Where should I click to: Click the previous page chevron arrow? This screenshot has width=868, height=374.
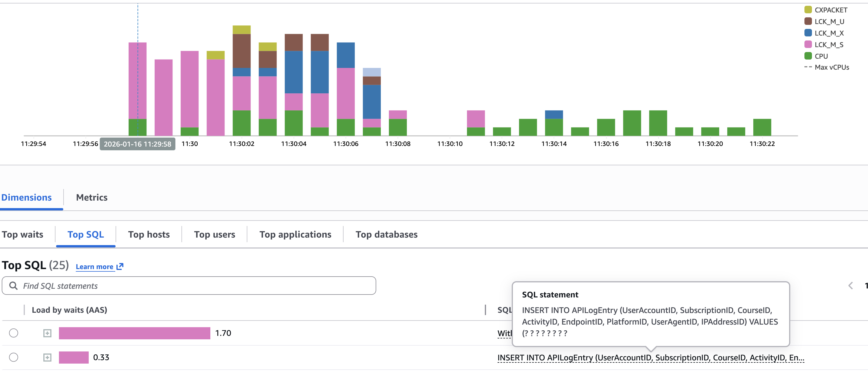pos(850,286)
